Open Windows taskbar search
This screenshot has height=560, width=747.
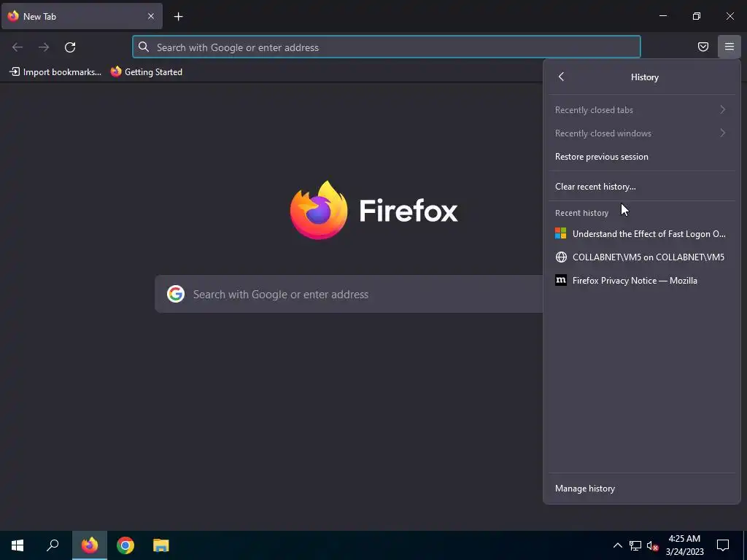(53, 545)
